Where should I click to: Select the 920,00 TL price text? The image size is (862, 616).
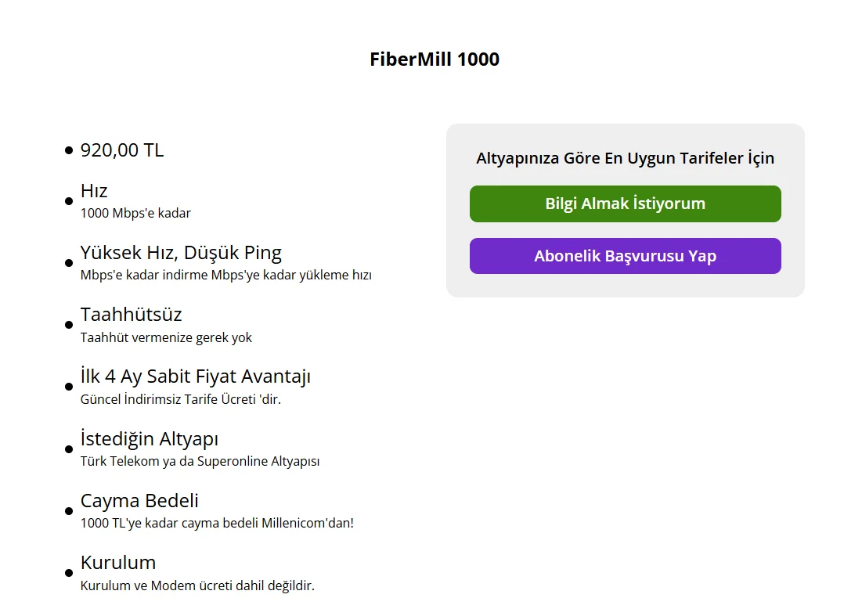coord(122,150)
